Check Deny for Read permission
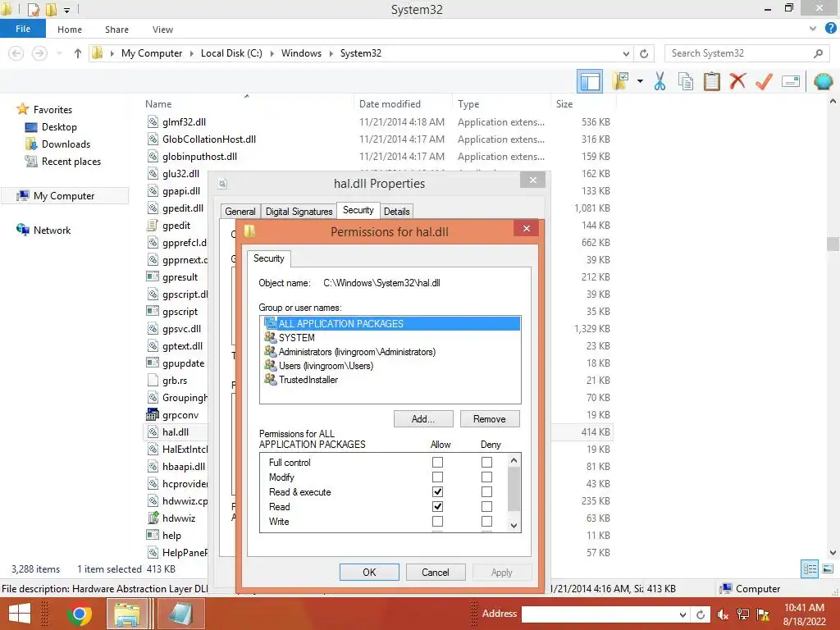 [x=486, y=506]
